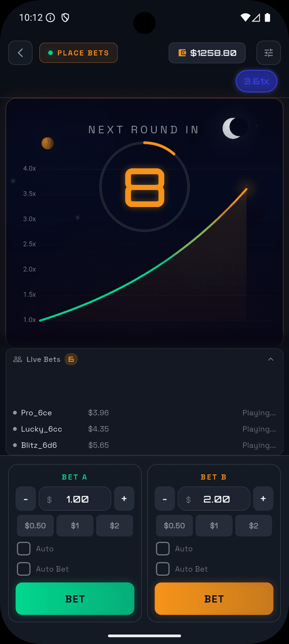Screen dimensions: 289x644
Task: Tap the shield icon in status bar
Action: point(65,18)
